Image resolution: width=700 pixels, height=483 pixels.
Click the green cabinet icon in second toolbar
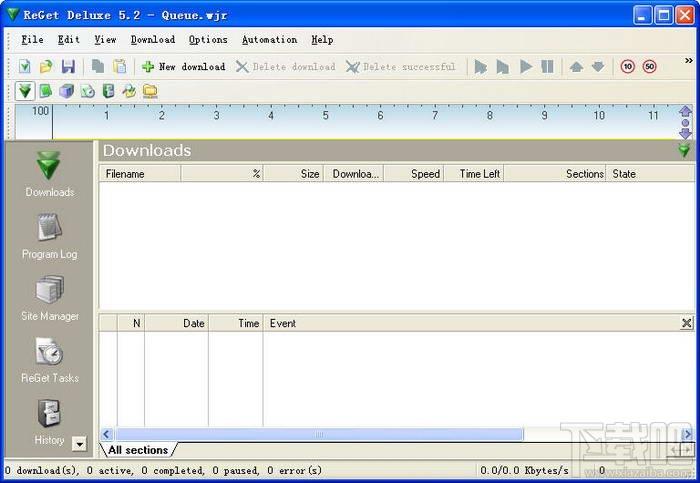click(108, 91)
